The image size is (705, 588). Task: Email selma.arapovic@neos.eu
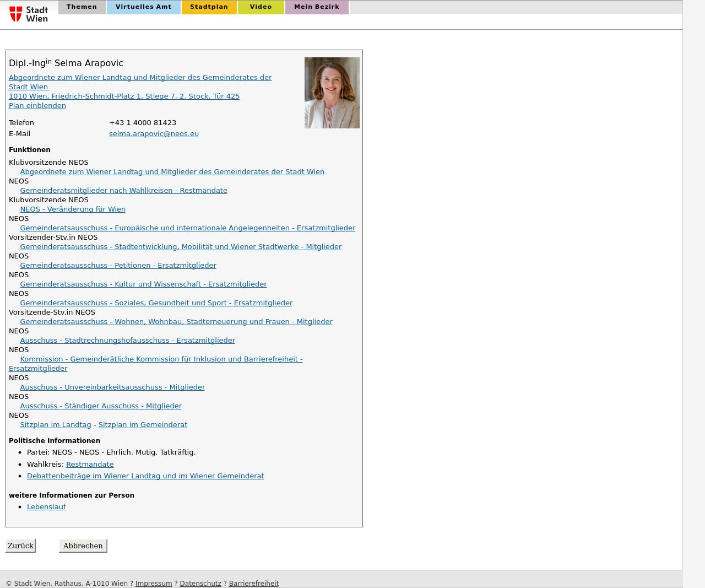(154, 133)
